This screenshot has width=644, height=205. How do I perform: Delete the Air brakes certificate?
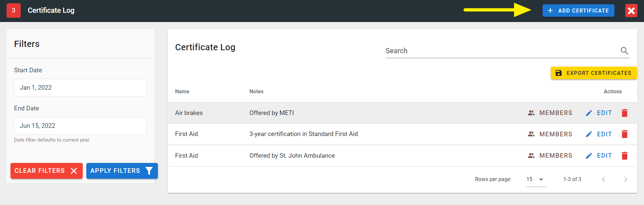(624, 113)
